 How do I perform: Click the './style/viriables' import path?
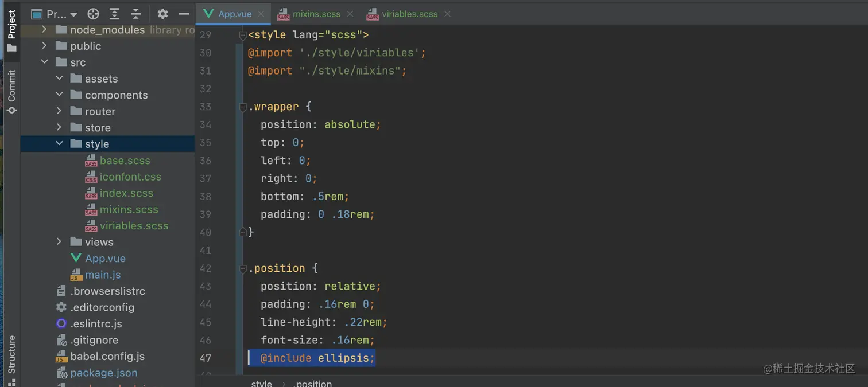click(360, 53)
